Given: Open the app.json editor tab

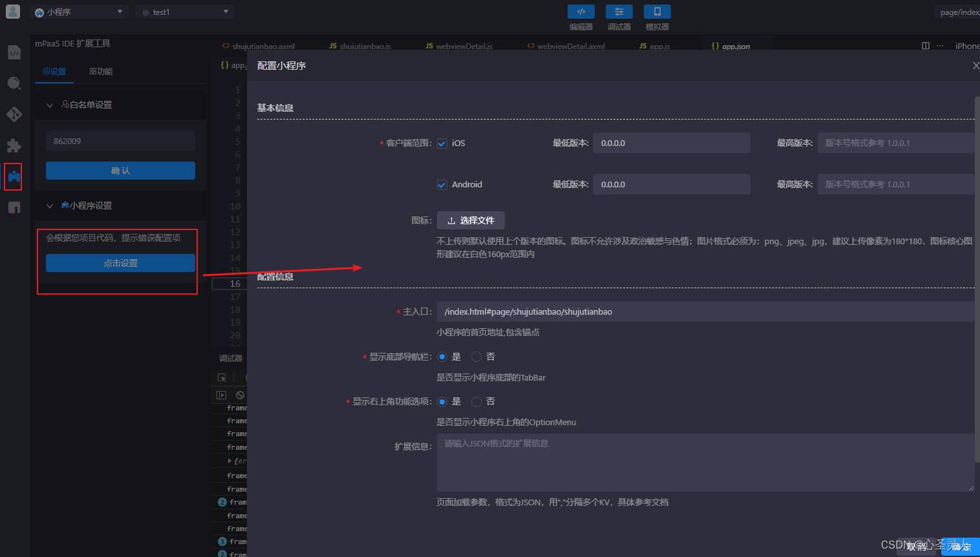Looking at the screenshot, I should [731, 46].
